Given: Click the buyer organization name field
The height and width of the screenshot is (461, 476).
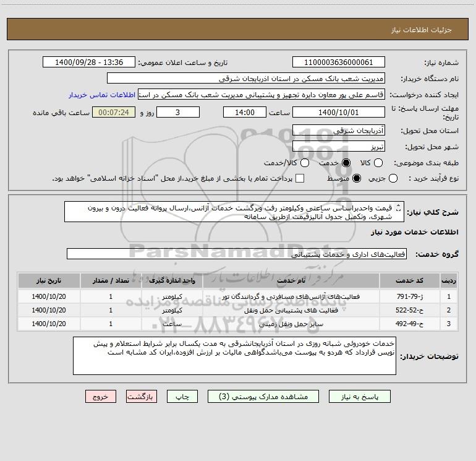Looking at the screenshot, I should coord(246,79).
